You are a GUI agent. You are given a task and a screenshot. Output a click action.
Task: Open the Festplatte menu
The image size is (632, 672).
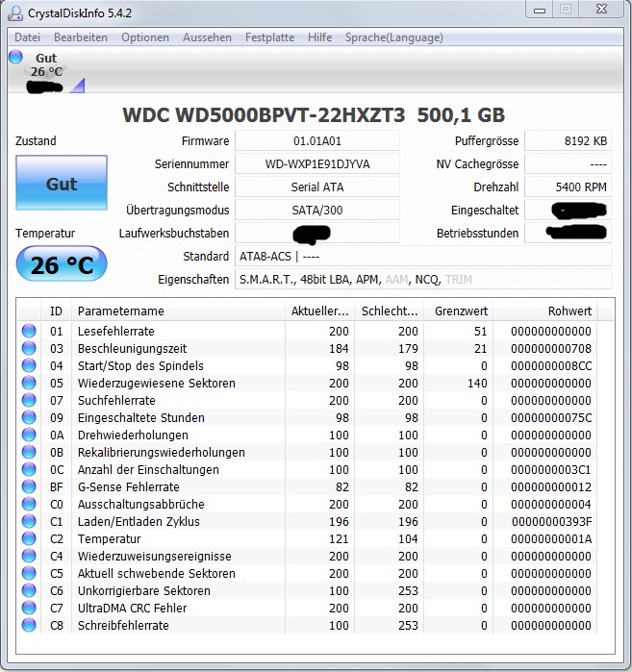point(269,37)
